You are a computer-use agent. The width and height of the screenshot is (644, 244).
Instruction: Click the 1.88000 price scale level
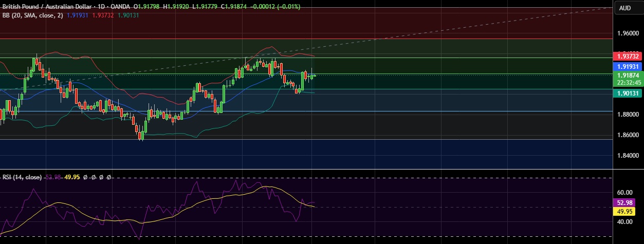pos(628,115)
